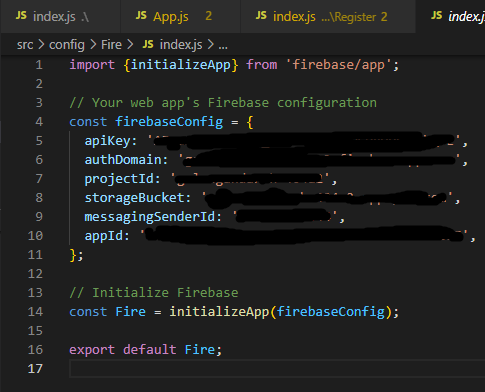Click line number 14 in gutter
Viewport: 485px width, 392px height.
point(35,312)
